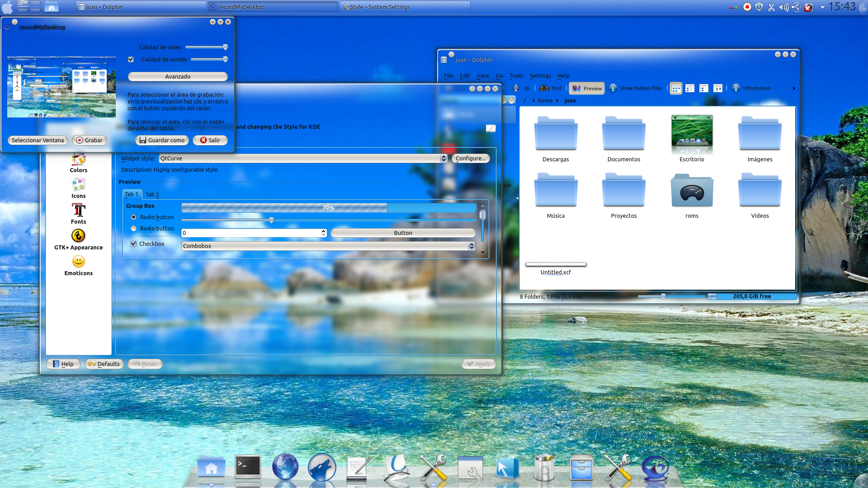
Task: Select the roms gamepad folder
Action: 692,196
